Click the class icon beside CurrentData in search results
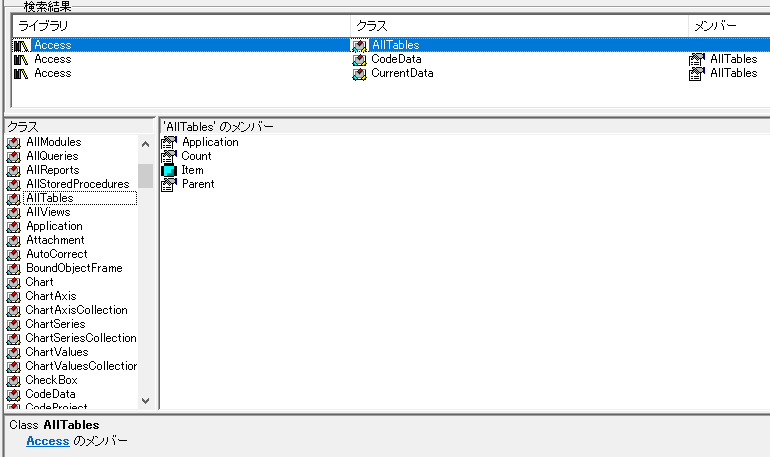This screenshot has height=457, width=770. pyautogui.click(x=359, y=74)
